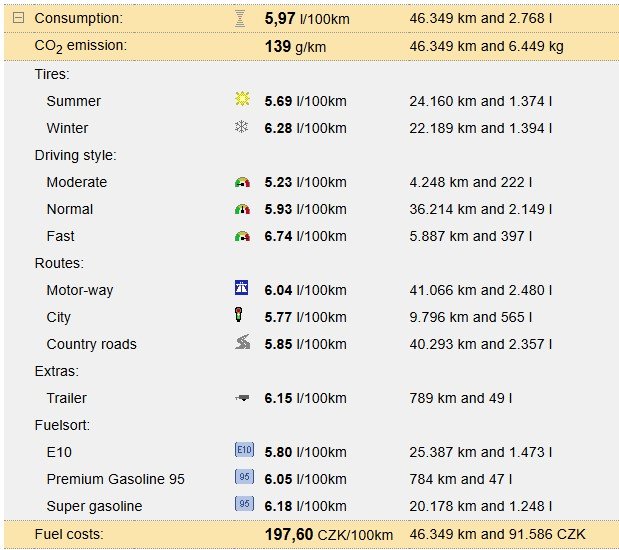The image size is (619, 550).
Task: Click the City row label
Action: click(58, 317)
